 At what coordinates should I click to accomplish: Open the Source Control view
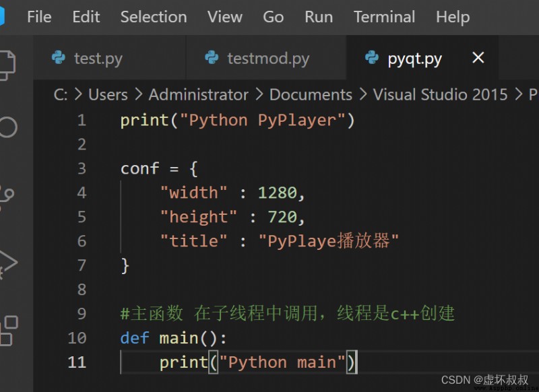(x=6, y=196)
